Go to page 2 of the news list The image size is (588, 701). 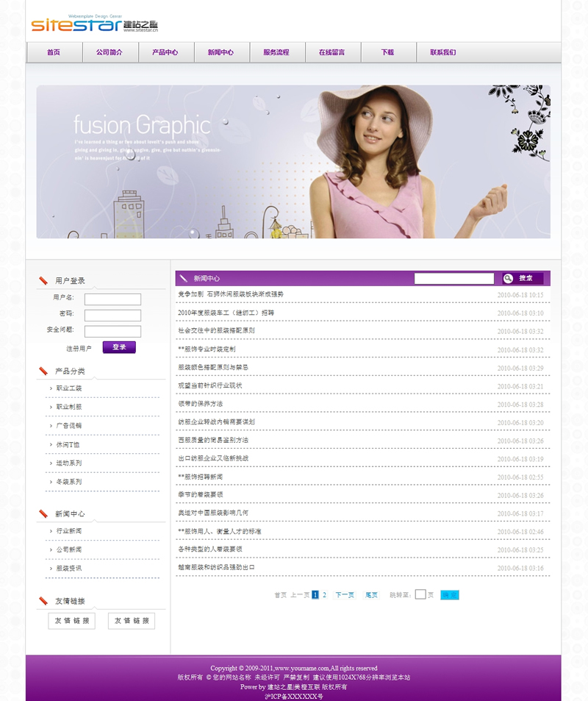pos(324,595)
